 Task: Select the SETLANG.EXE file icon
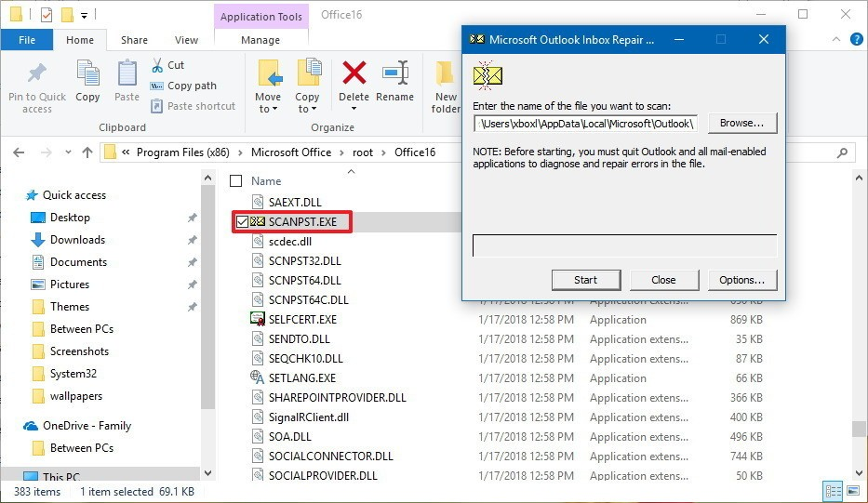[x=258, y=377]
